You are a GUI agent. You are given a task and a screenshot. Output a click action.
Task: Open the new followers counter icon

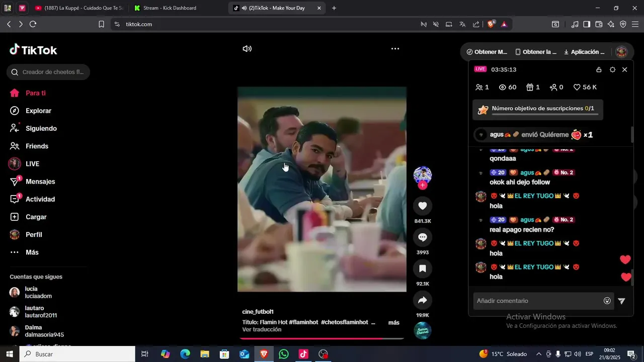(x=556, y=87)
